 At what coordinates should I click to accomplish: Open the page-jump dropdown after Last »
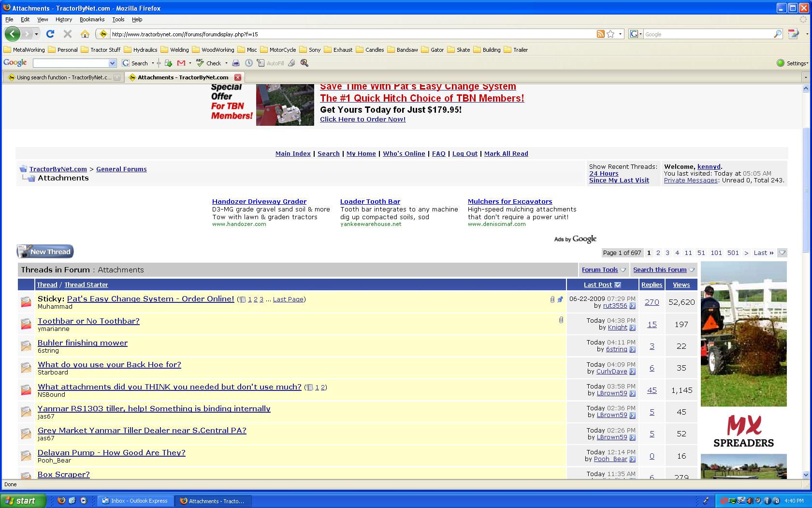point(782,253)
